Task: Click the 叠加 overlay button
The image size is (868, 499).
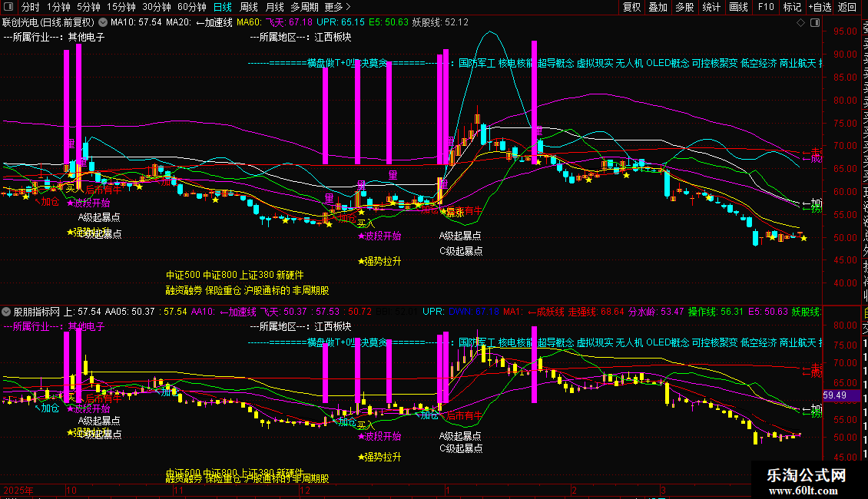Action: (x=658, y=7)
